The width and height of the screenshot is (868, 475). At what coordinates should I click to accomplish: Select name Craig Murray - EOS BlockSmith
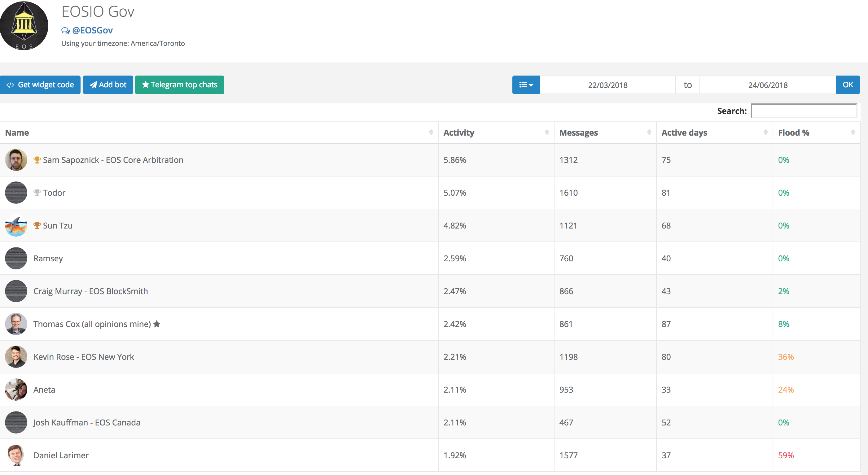click(91, 291)
